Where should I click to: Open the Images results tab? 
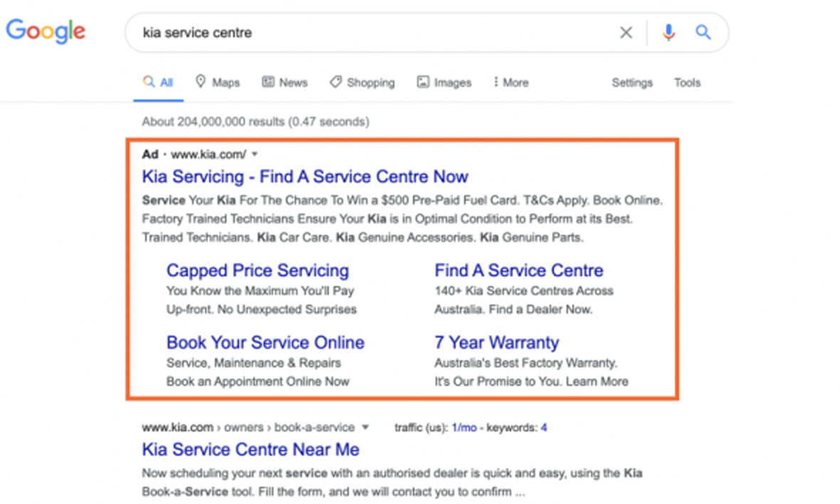coord(444,82)
